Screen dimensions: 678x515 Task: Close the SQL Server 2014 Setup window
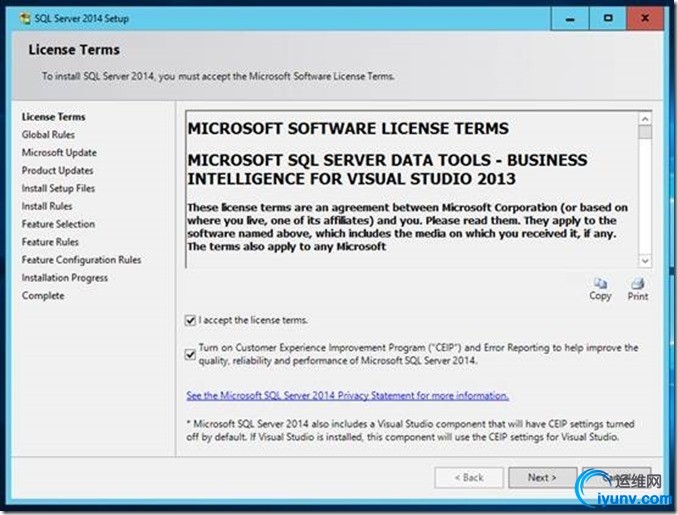point(645,19)
